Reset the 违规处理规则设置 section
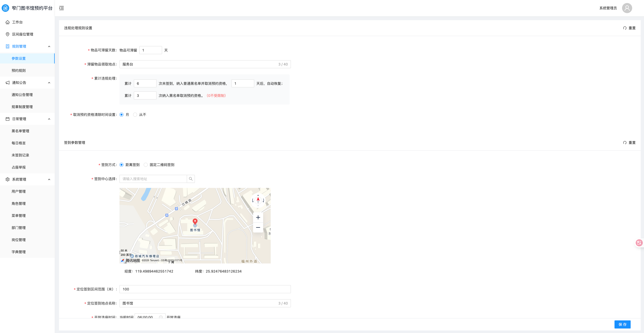This screenshot has width=644, height=333. 629,28
